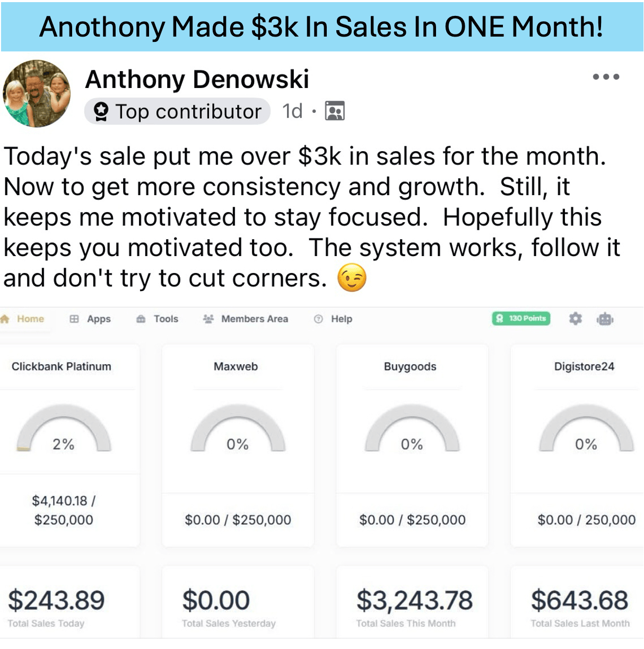Click the Clickbank Platinum 2% progress gauge
Image resolution: width=644 pixels, height=649 pixels.
pyautogui.click(x=64, y=428)
